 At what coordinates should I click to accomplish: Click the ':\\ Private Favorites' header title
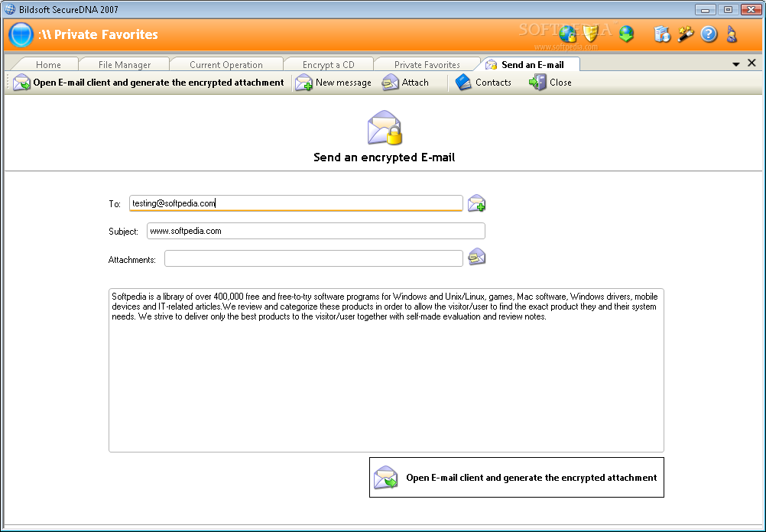click(98, 34)
